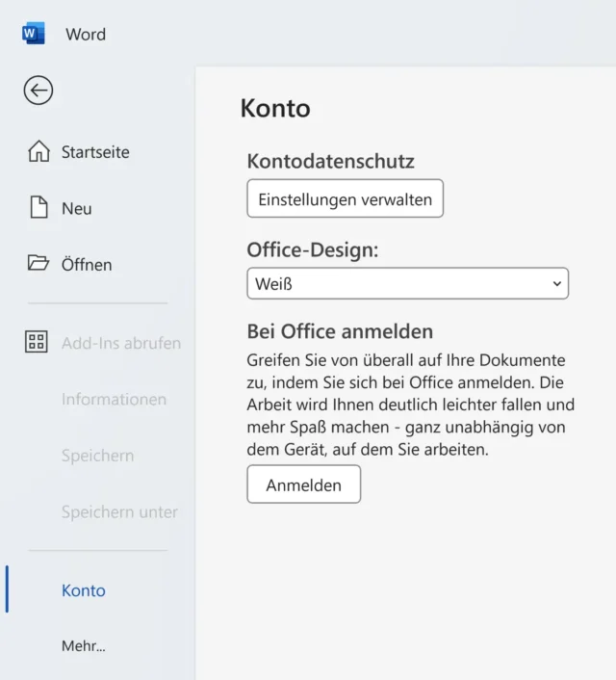Click the Konto page heading
This screenshot has height=680, width=616.
click(275, 108)
